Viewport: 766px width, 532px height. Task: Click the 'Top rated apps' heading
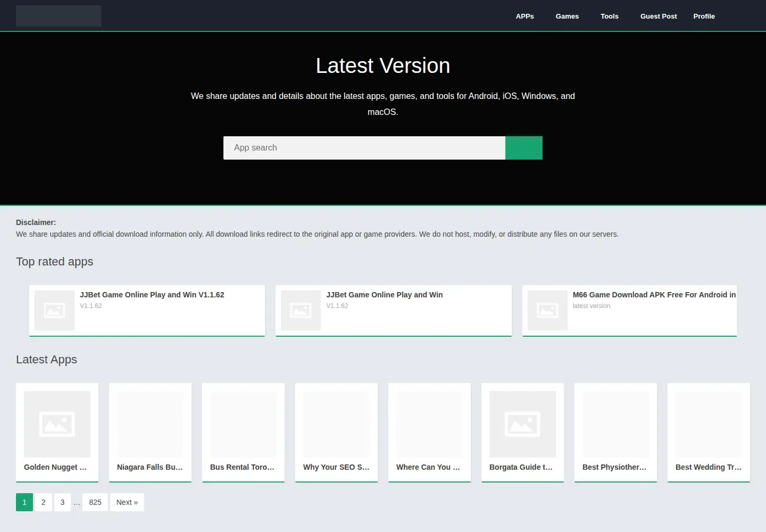tap(55, 262)
